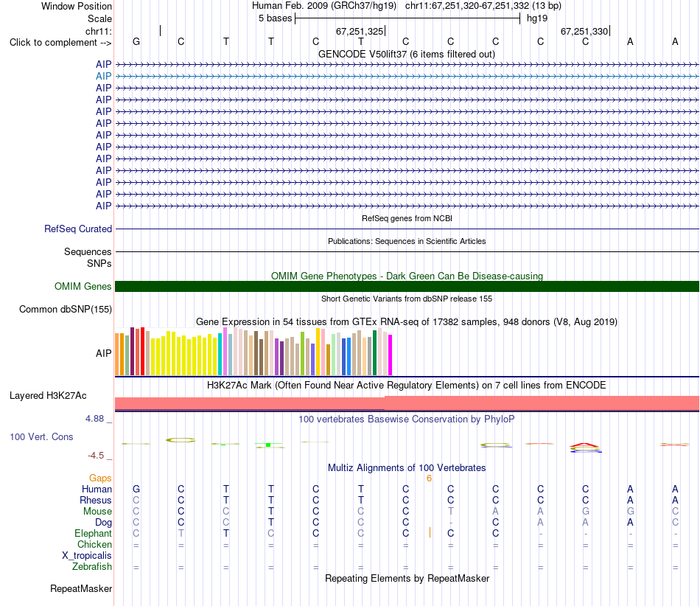Open the 'RefSeq Curated' track label
This screenshot has width=700, height=606.
78,229
